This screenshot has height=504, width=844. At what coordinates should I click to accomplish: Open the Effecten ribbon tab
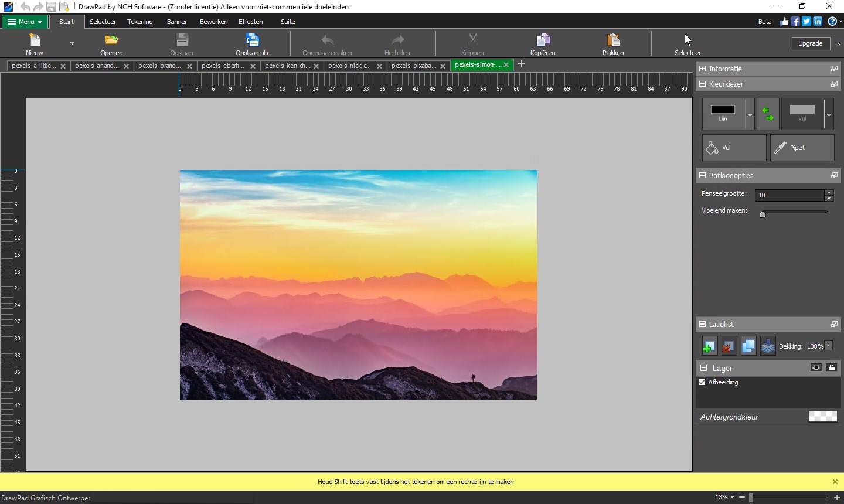(250, 22)
